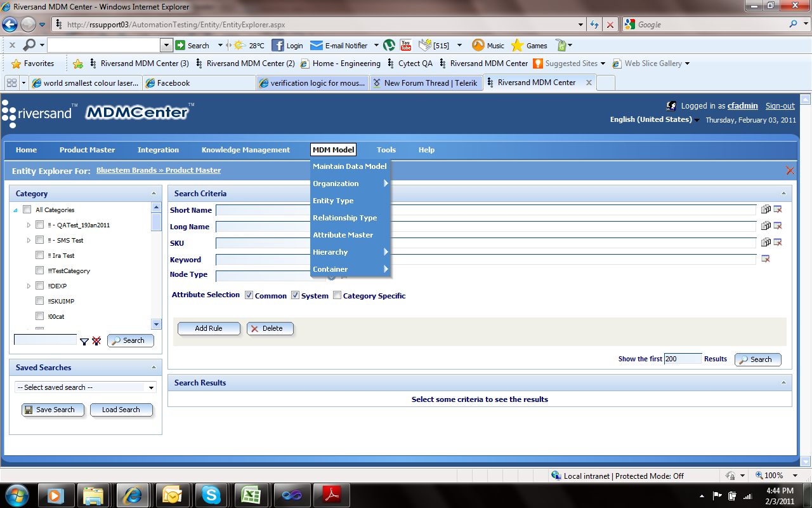
Task: Open the Music toolbar button
Action: tap(488, 45)
